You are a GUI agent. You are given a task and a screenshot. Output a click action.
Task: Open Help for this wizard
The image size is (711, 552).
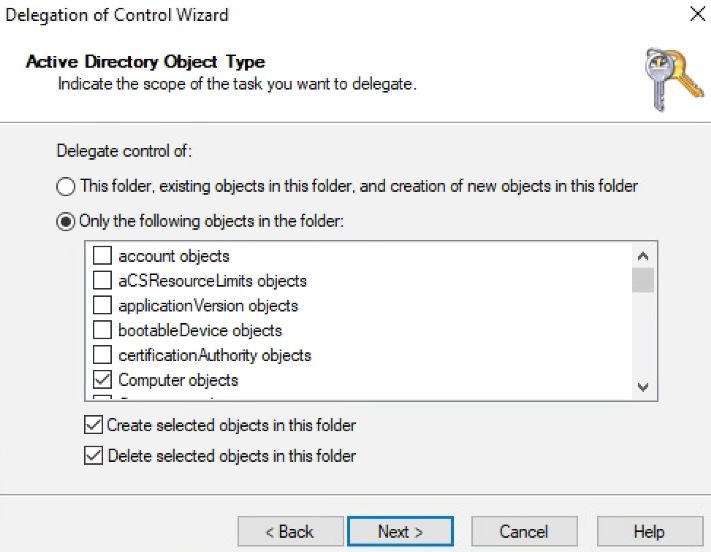(650, 531)
